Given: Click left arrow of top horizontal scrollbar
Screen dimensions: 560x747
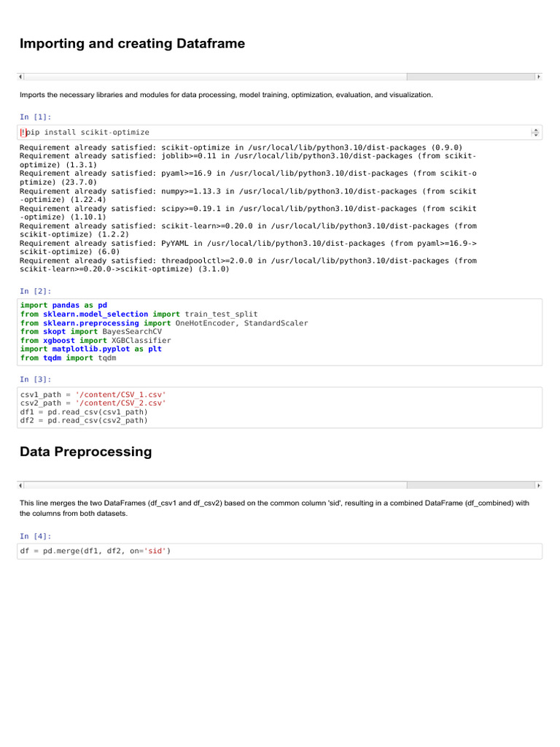Looking at the screenshot, I should tap(20, 77).
